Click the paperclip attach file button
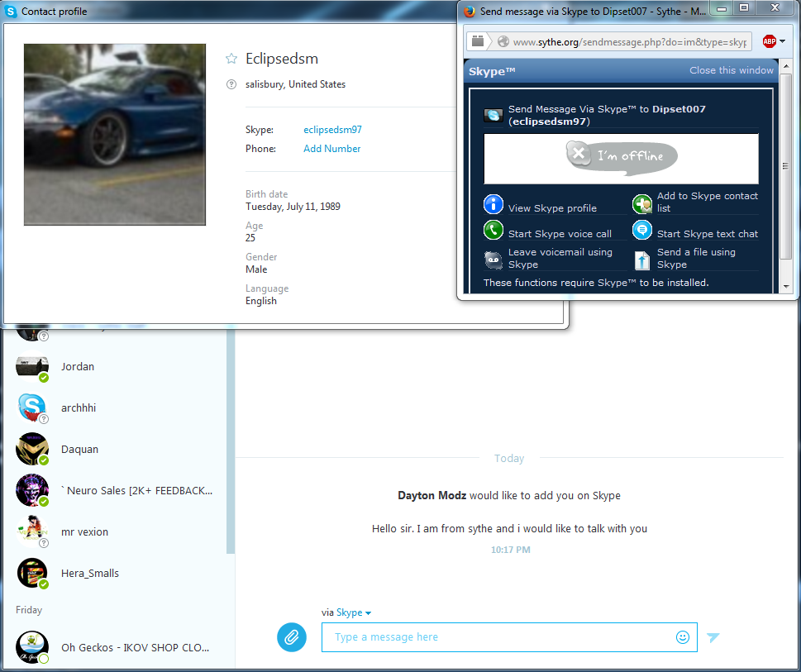801x672 pixels. click(292, 637)
